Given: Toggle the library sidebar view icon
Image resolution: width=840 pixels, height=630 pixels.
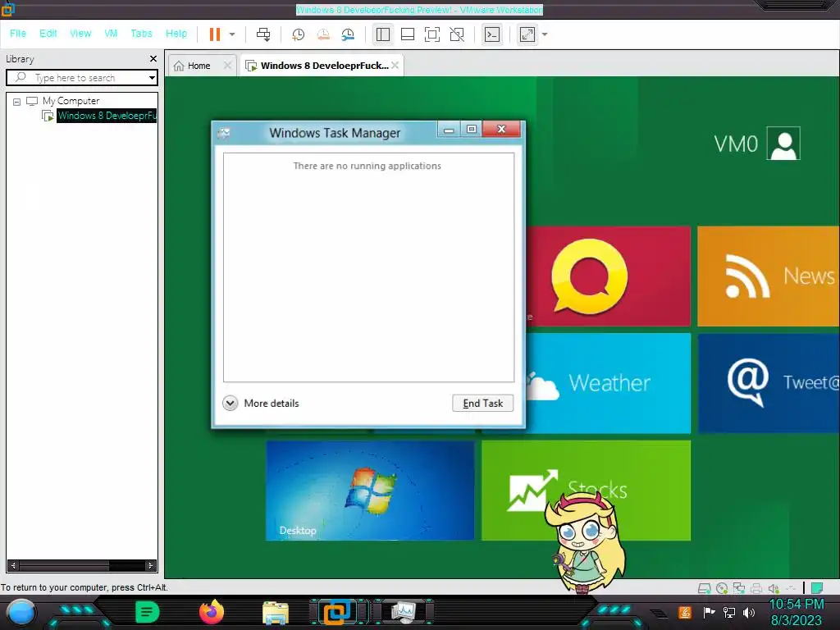Looking at the screenshot, I should [x=383, y=34].
